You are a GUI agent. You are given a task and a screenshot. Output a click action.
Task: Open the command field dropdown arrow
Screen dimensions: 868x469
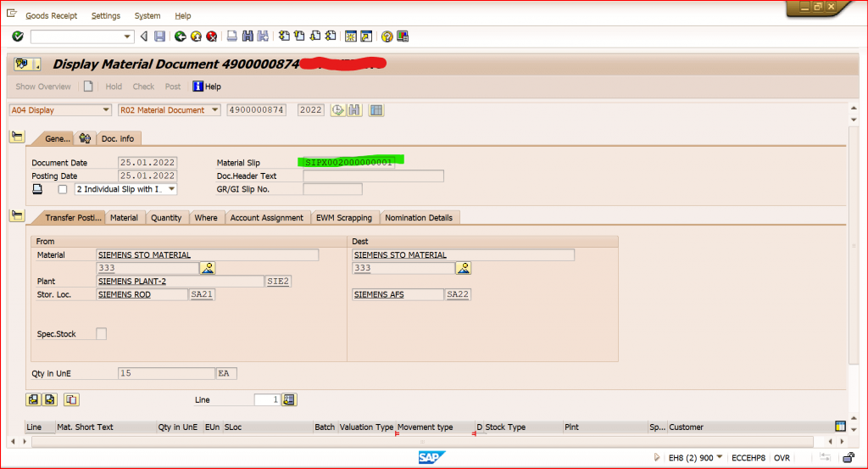point(127,36)
